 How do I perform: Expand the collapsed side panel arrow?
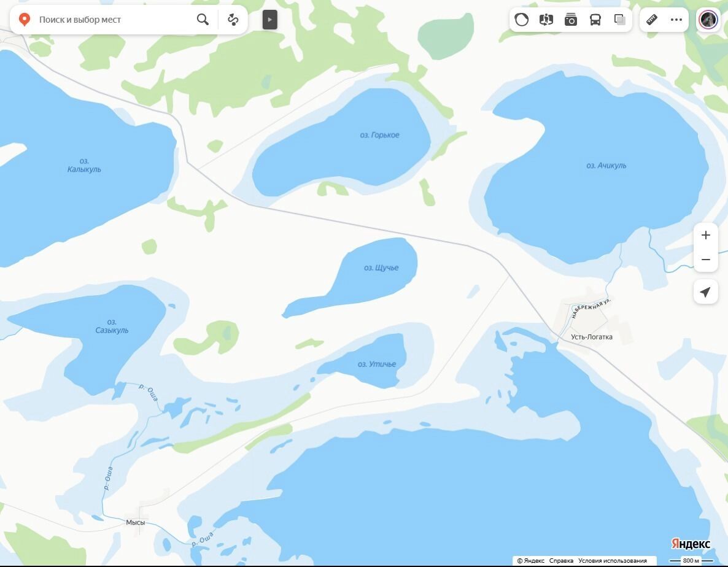click(269, 20)
